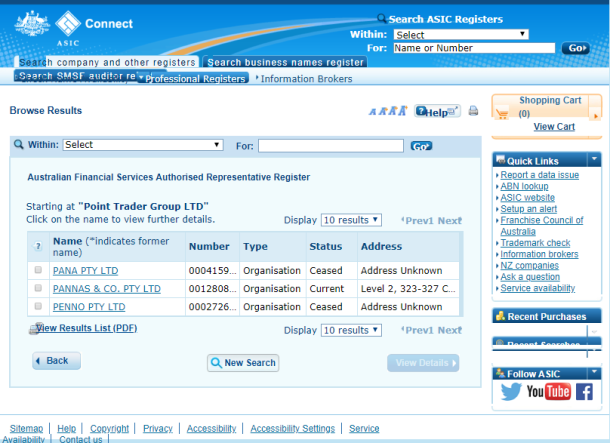Tick the checkbox for PENNO PTY LTD

[x=38, y=306]
